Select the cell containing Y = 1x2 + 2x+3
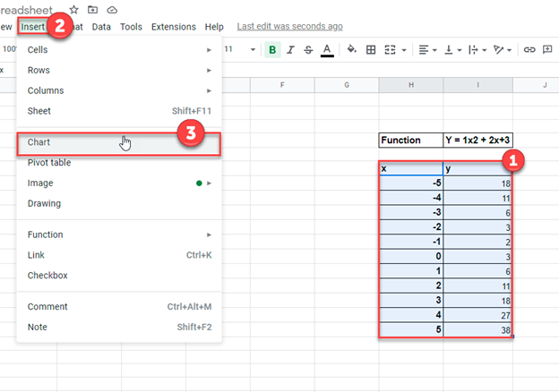This screenshot has height=392, width=559. click(x=477, y=141)
